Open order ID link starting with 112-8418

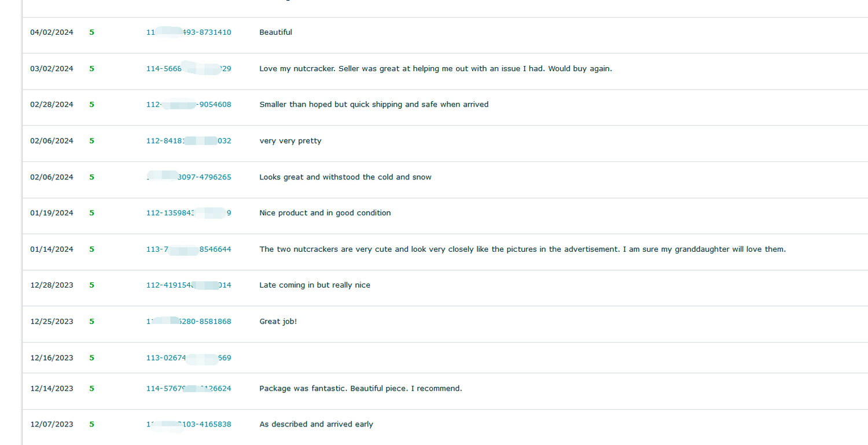pyautogui.click(x=189, y=141)
